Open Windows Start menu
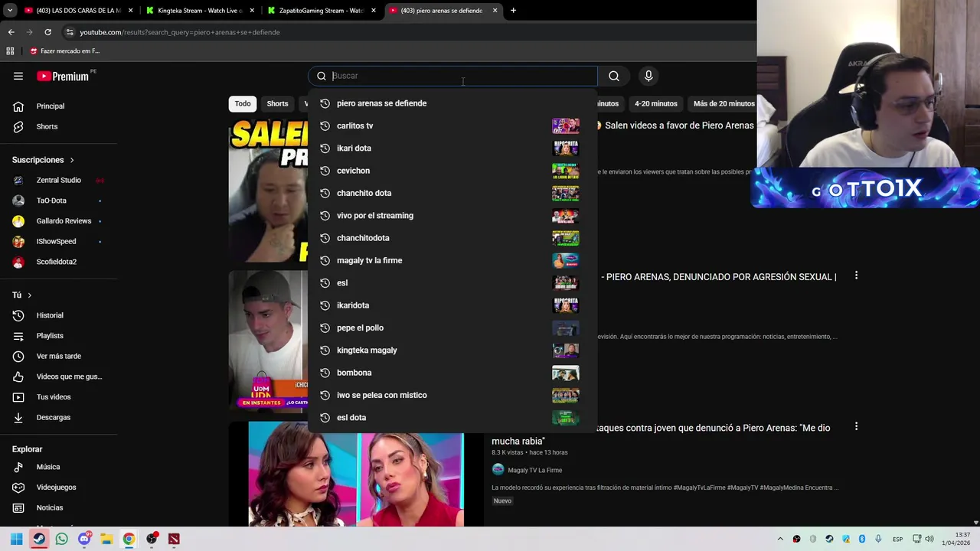 [x=16, y=539]
